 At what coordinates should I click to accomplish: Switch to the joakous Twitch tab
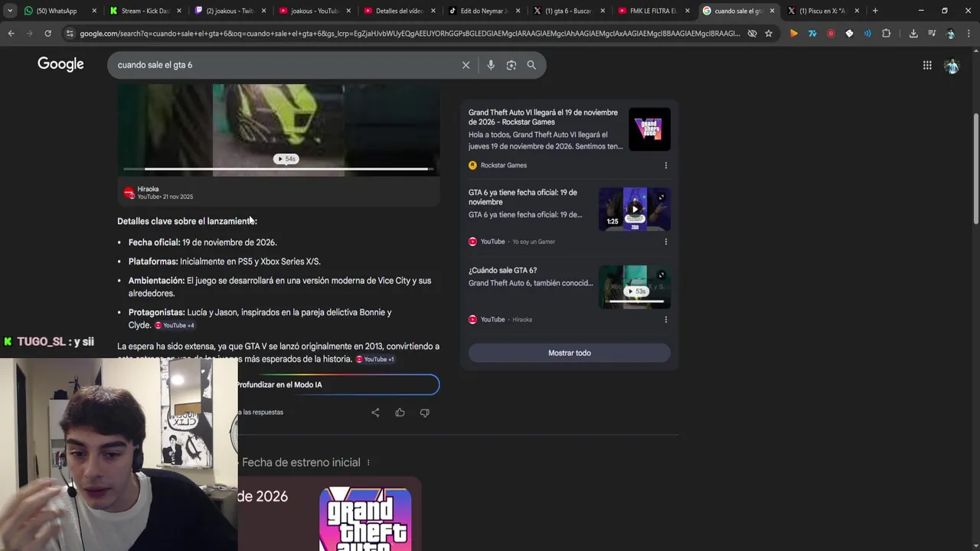(230, 11)
